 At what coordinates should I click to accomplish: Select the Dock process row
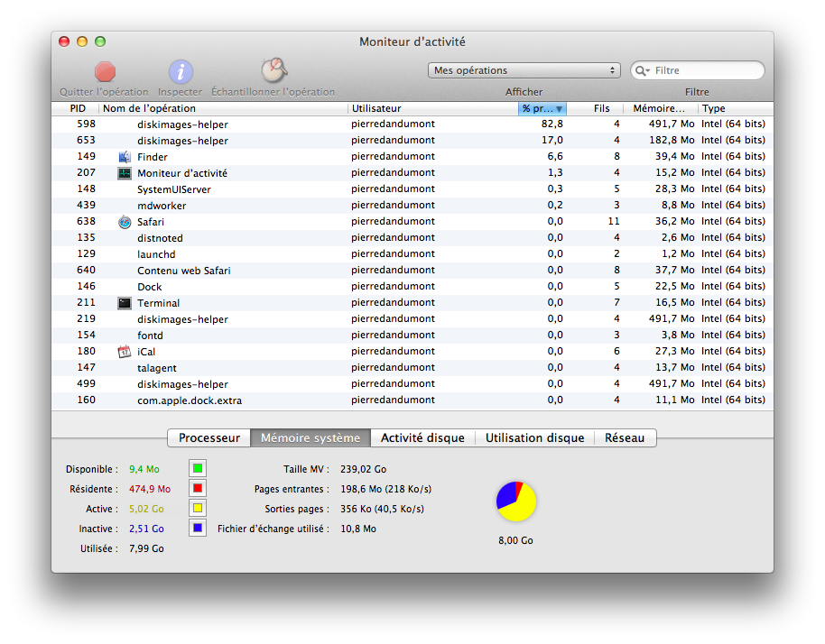tap(412, 287)
